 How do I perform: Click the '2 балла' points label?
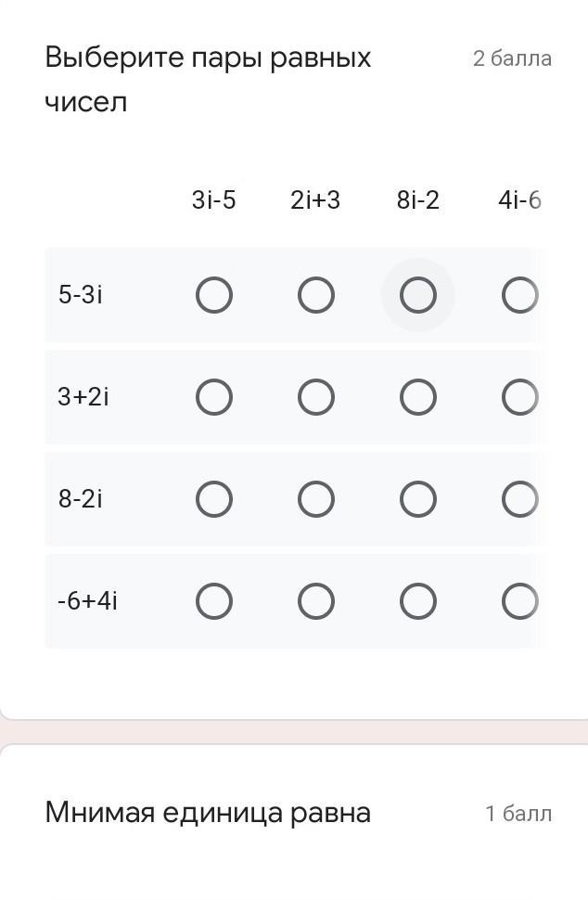click(x=512, y=58)
